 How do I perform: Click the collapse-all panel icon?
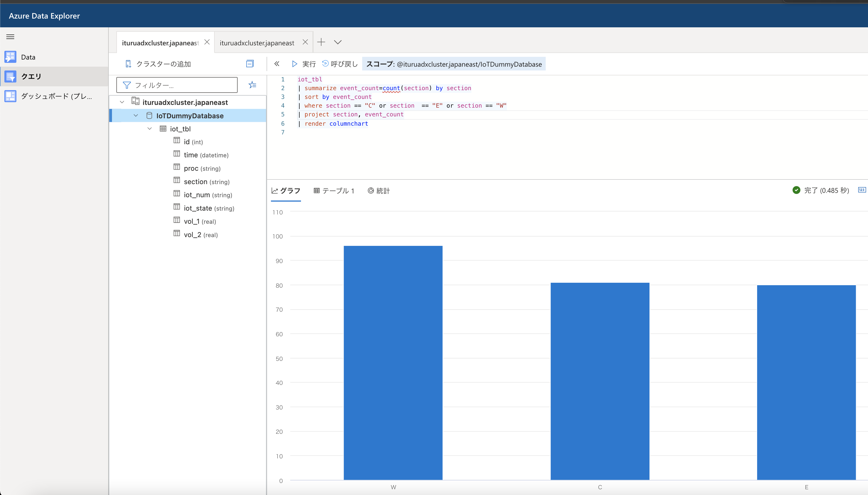click(250, 64)
